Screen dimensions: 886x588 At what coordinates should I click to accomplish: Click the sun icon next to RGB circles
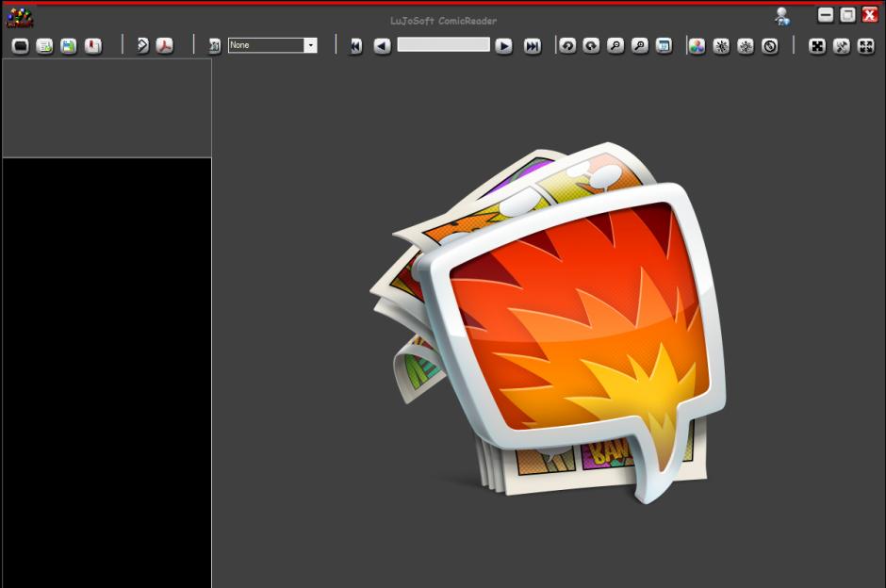point(722,46)
